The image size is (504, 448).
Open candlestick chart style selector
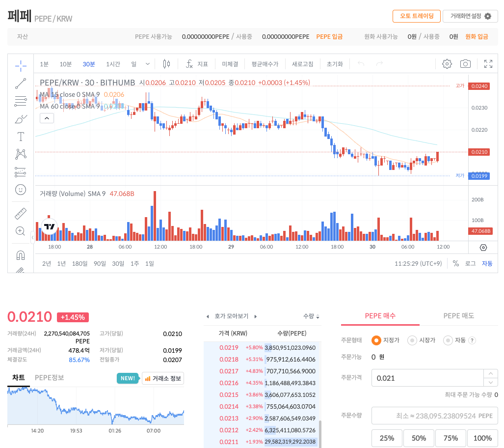pyautogui.click(x=166, y=64)
